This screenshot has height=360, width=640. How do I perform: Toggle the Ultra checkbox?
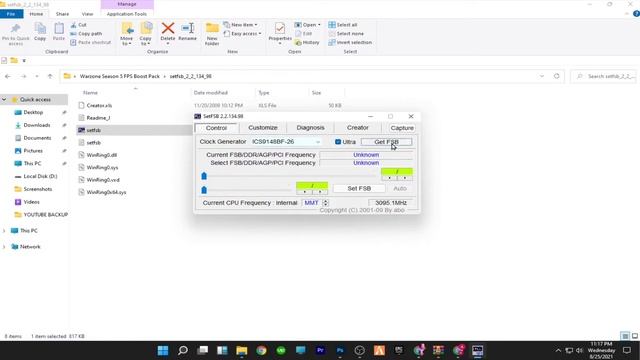pyautogui.click(x=338, y=142)
